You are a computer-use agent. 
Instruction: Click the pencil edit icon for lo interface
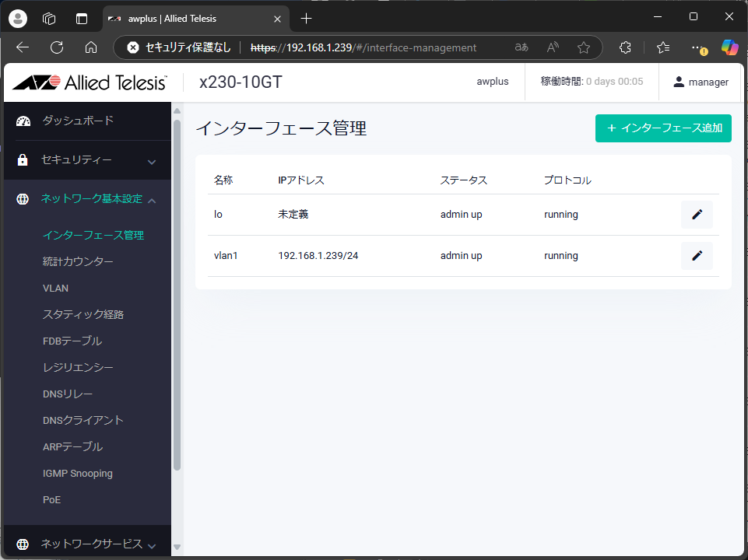point(697,215)
